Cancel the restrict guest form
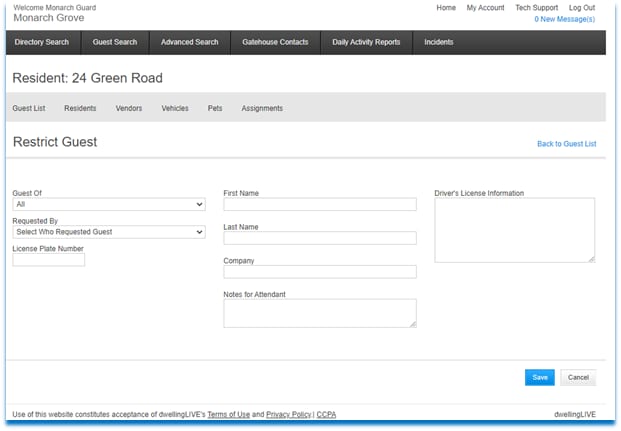Image resolution: width=621 pixels, height=431 pixels. [x=578, y=378]
